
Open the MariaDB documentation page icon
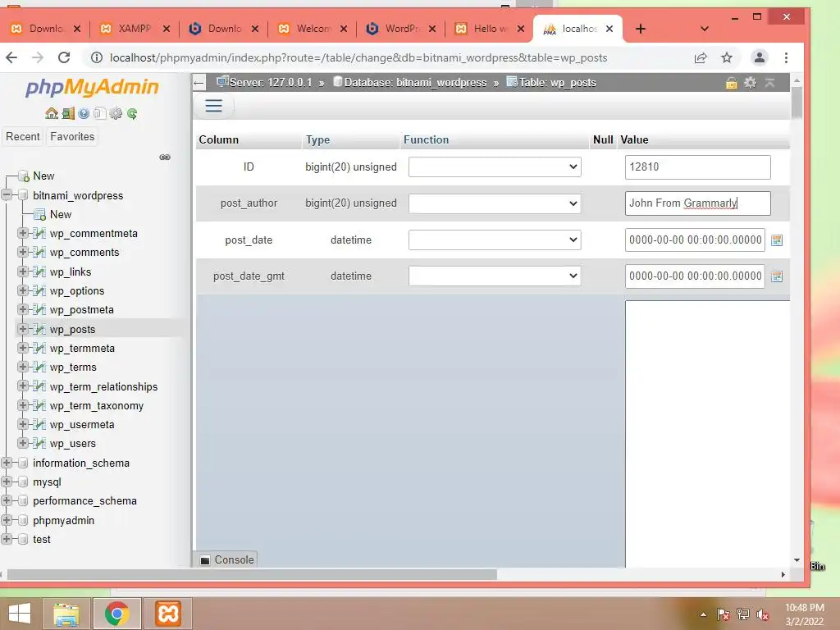coord(99,113)
